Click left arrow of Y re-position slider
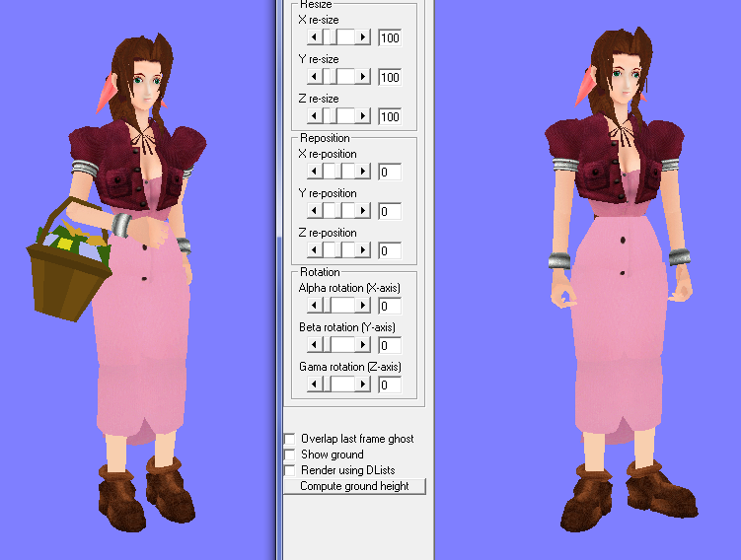 coord(314,211)
